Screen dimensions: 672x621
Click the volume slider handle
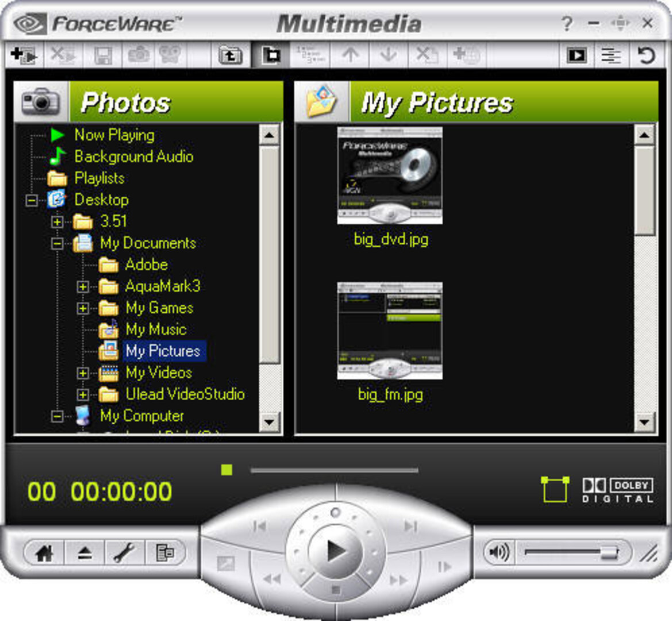tap(609, 553)
